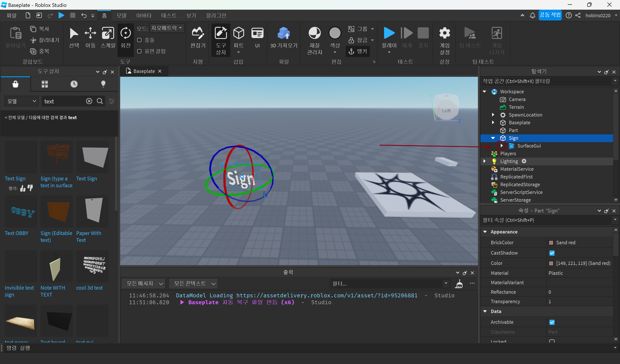Switch to the 모델 (Model) ribbon tab
Screen dimensions: 620x364
click(x=121, y=15)
